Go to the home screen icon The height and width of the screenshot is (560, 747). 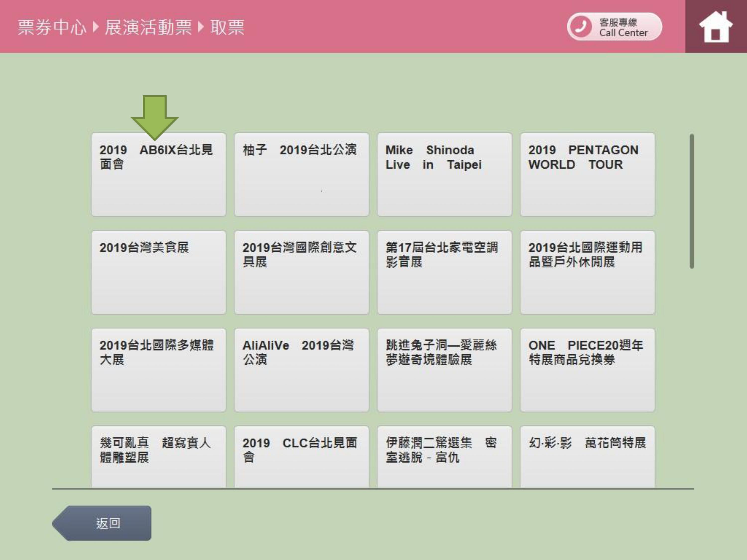pos(715,27)
